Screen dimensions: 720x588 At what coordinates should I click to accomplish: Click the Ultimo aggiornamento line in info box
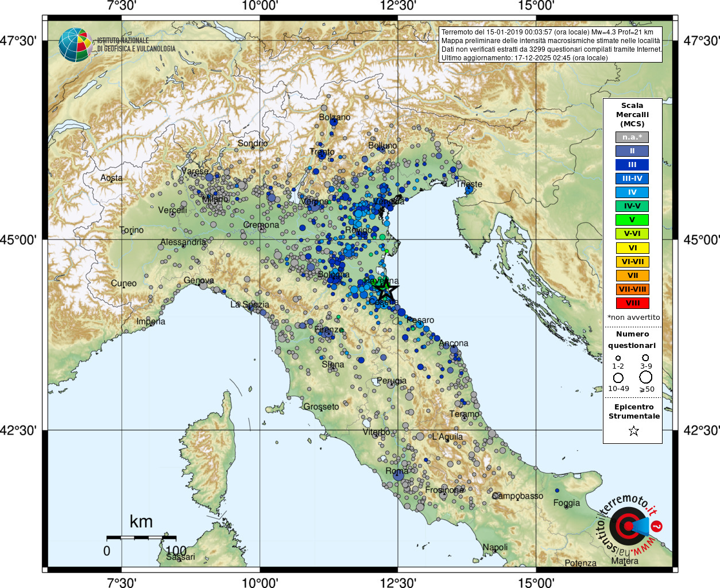coord(524,57)
